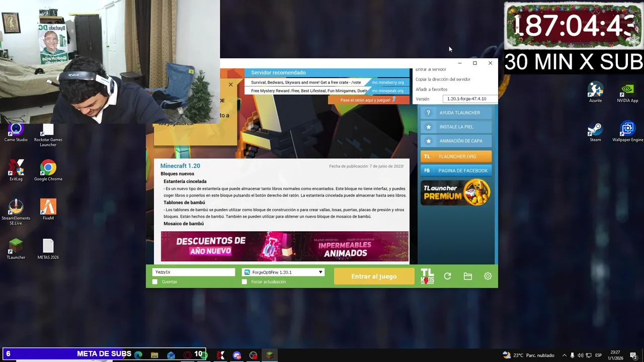The width and height of the screenshot is (644, 362).
Task: Choose Copiar la dirección del servidor
Action: [443, 79]
